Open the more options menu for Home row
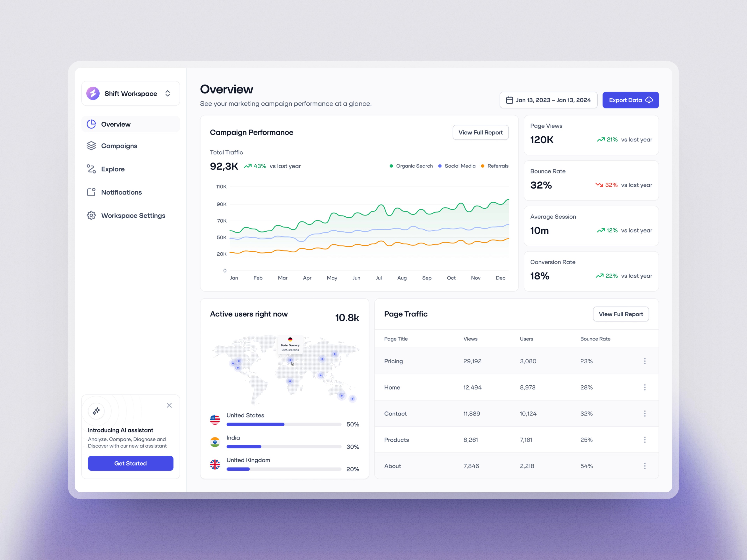 (645, 387)
